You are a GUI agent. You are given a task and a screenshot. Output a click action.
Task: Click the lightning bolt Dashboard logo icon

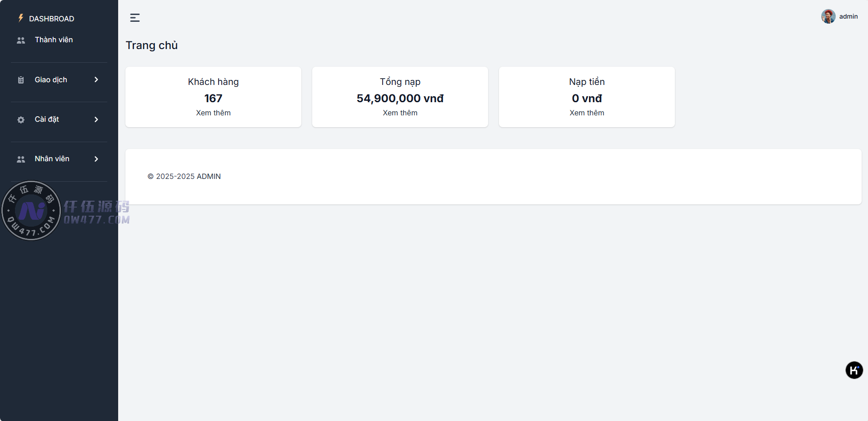tap(20, 18)
